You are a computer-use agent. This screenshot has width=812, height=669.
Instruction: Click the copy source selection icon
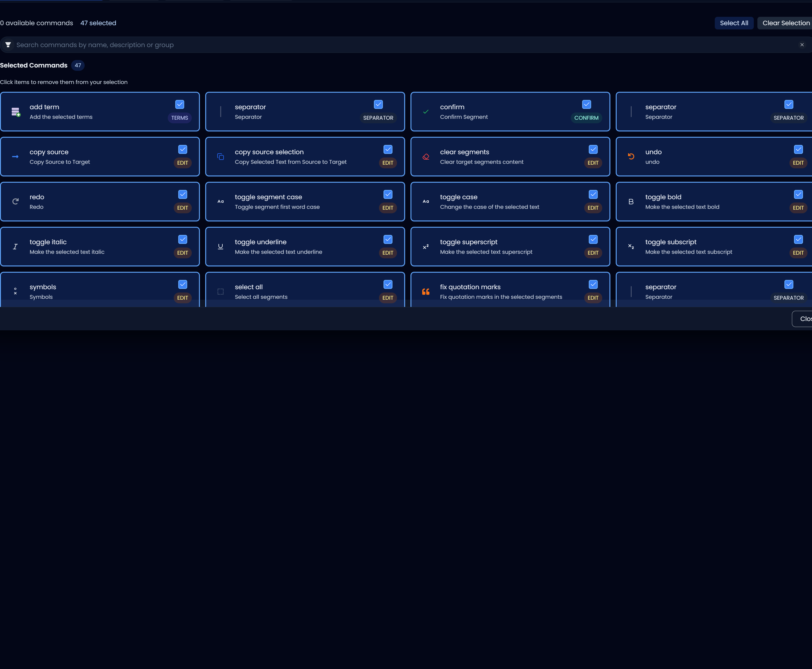[220, 157]
